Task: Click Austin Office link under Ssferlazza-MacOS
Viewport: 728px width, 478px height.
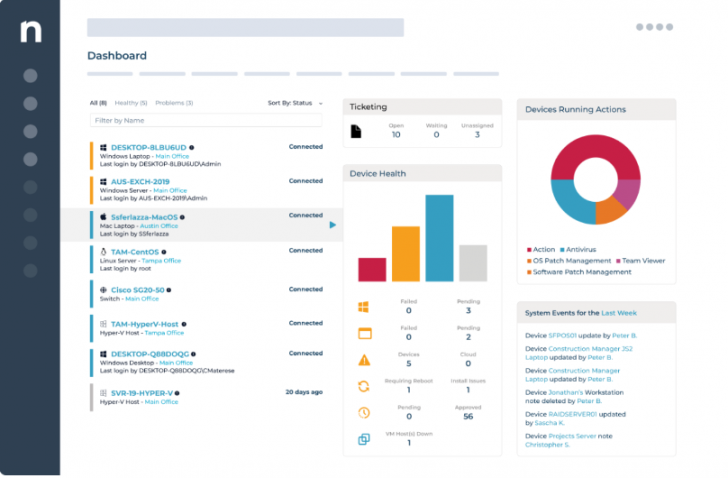Action: tap(159, 226)
